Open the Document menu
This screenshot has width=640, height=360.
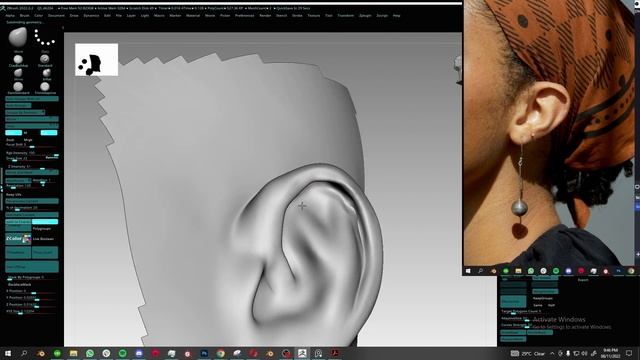[x=56, y=16]
